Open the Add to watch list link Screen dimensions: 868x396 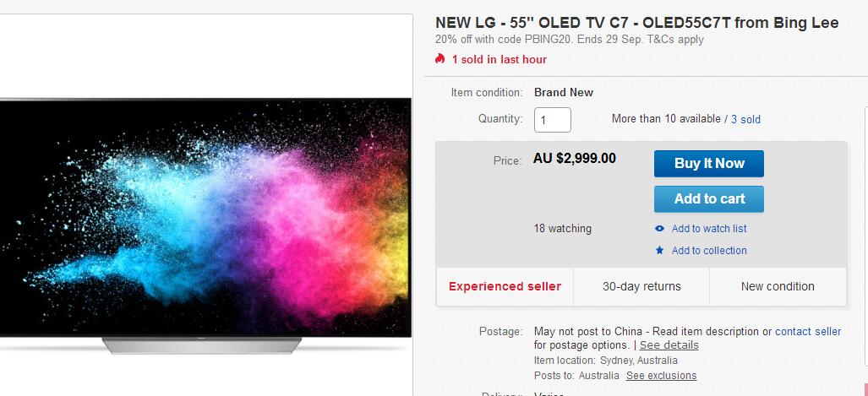[709, 229]
